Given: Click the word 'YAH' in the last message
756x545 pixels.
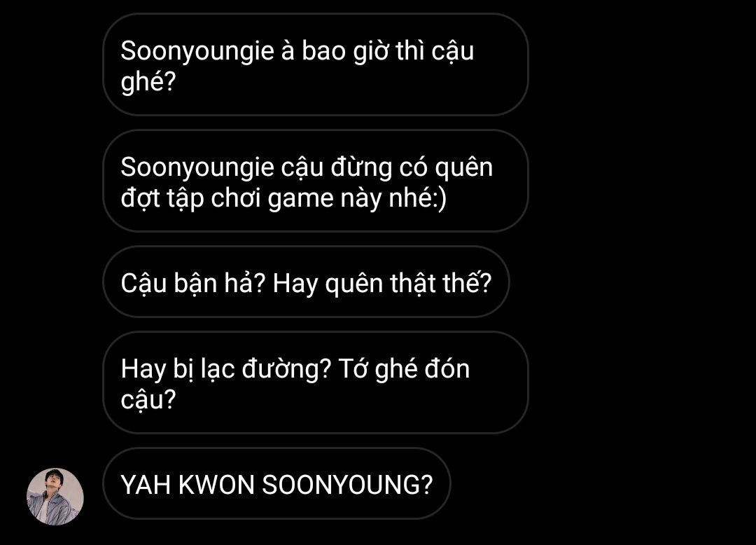Looking at the screenshot, I should [146, 485].
